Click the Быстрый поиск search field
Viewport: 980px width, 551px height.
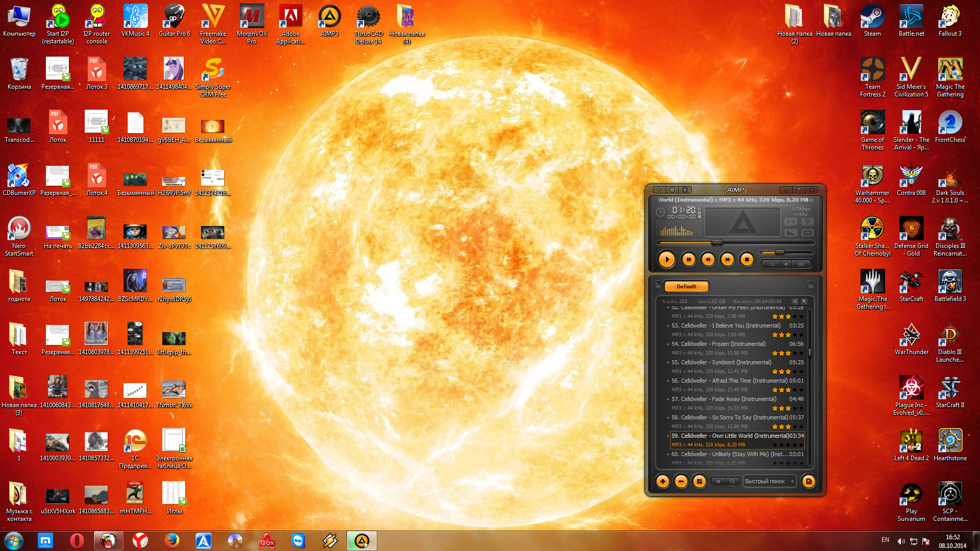[x=765, y=481]
